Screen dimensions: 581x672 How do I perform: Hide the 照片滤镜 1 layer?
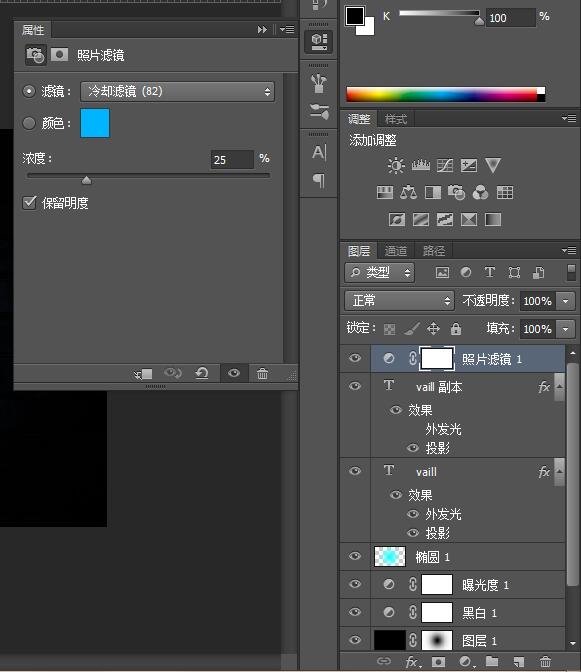(x=355, y=358)
